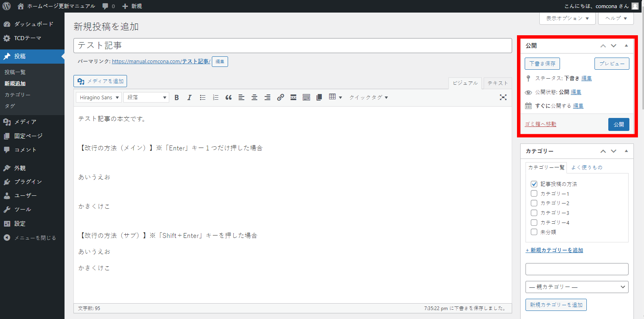
Task: Switch to the テキスト editor tab
Action: pyautogui.click(x=498, y=83)
